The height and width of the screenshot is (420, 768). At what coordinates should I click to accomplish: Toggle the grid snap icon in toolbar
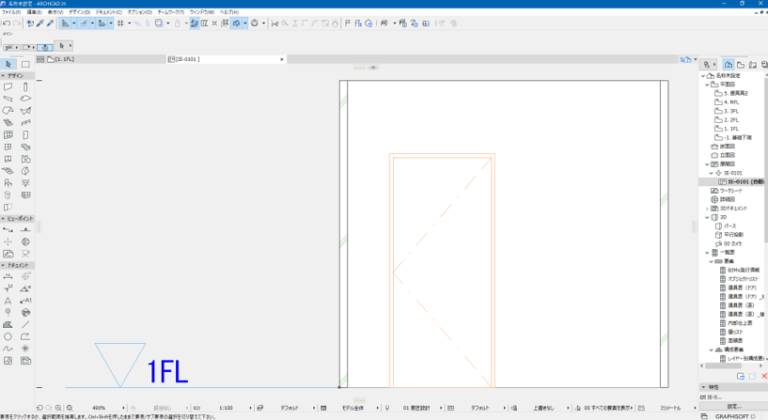(x=120, y=23)
